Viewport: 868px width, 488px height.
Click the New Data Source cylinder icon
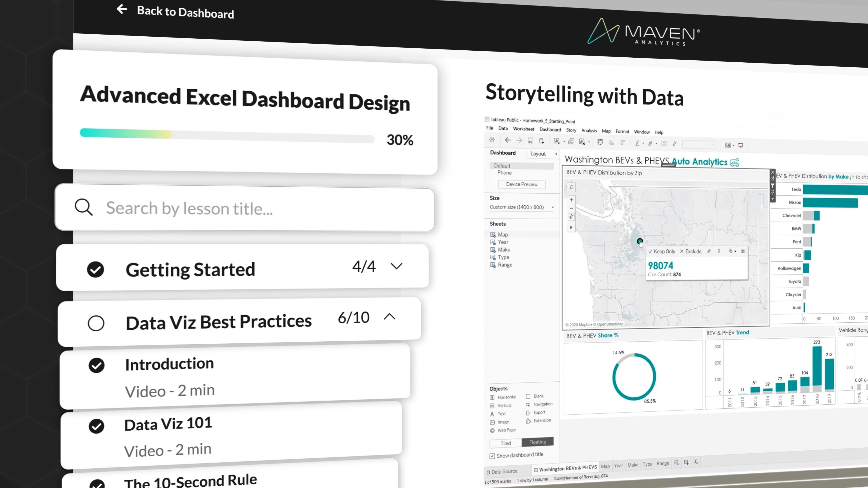542,141
